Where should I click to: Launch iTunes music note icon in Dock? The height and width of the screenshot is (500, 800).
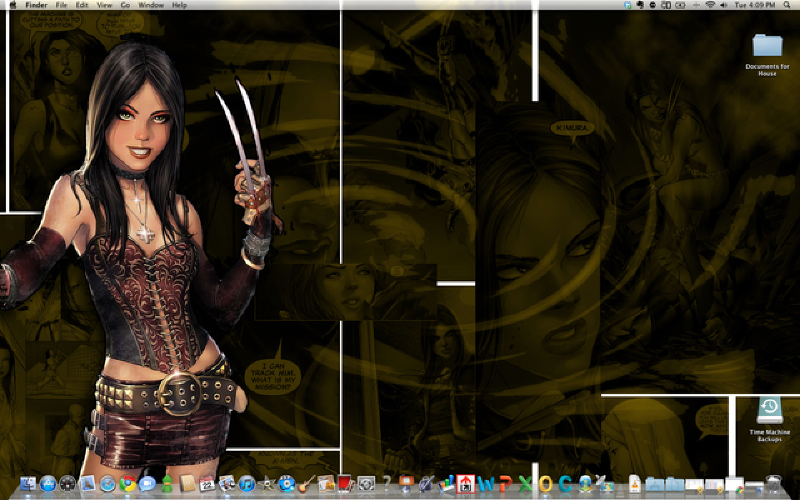(247, 483)
